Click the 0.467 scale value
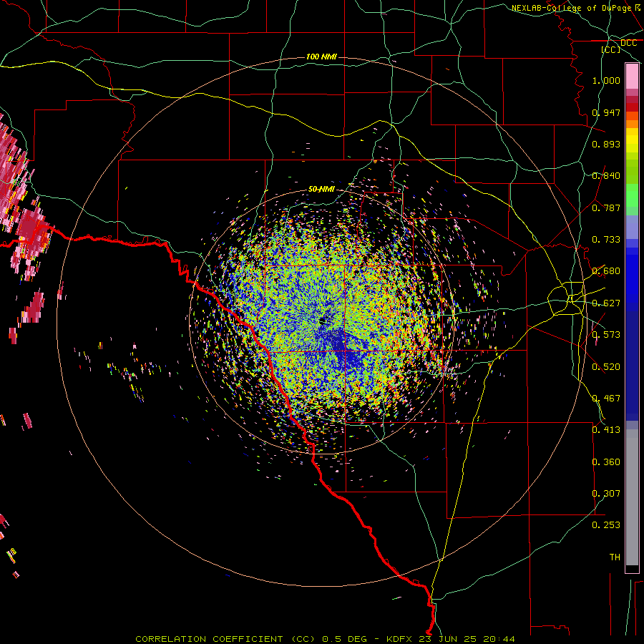This screenshot has width=644, height=644. click(606, 399)
